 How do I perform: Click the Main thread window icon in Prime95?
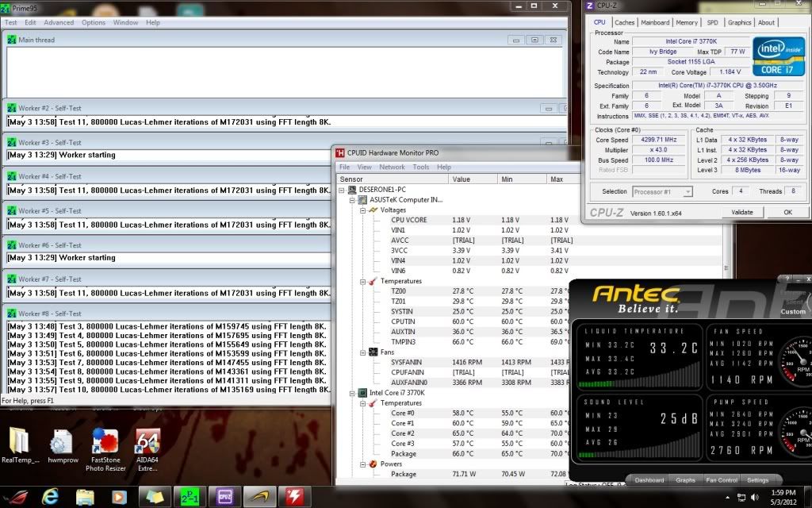point(11,40)
